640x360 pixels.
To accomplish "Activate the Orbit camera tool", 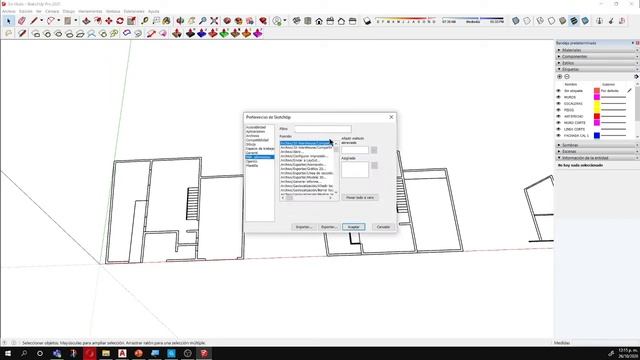I will [x=180, y=21].
